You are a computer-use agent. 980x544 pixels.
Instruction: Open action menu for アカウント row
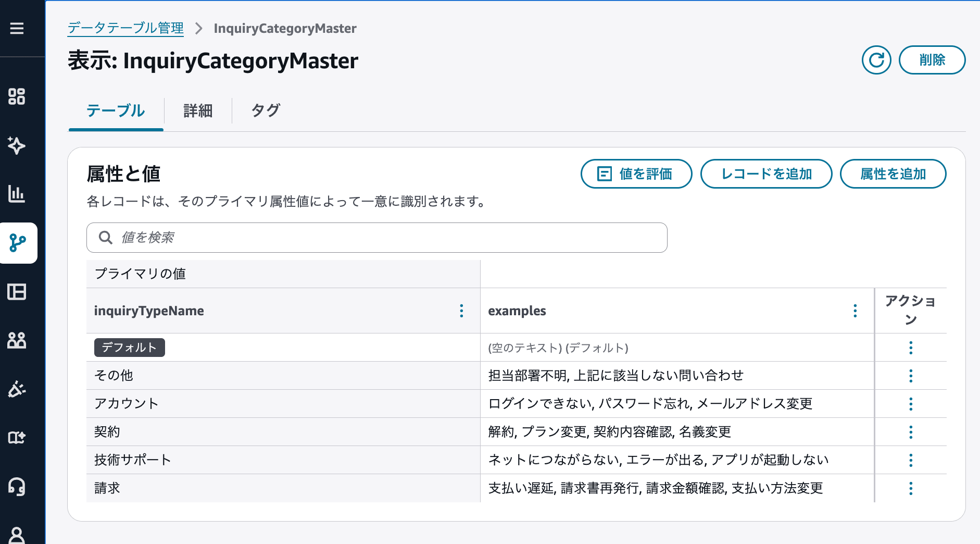pos(911,404)
